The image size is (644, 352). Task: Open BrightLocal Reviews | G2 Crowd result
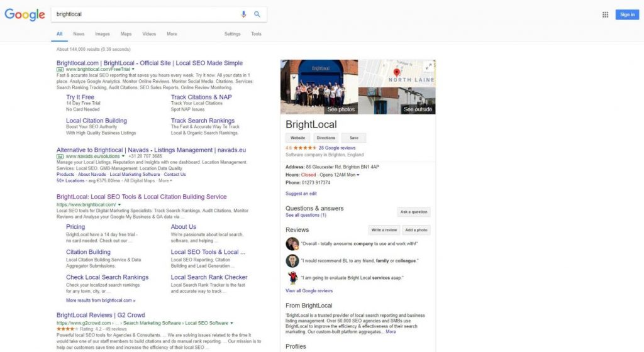(x=101, y=315)
